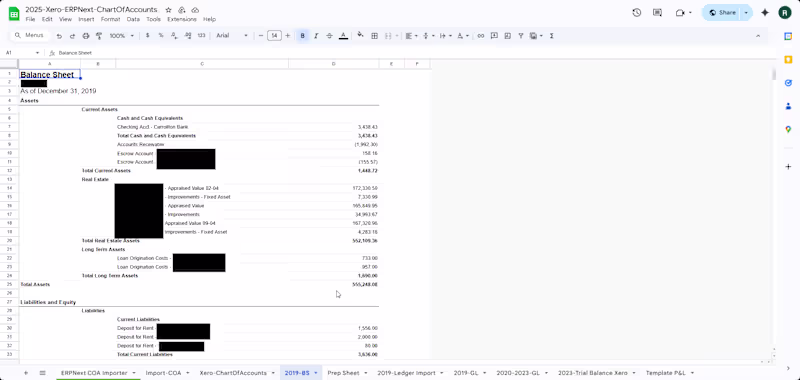
Task: Click the Gemini sparkle icon
Action: click(764, 13)
